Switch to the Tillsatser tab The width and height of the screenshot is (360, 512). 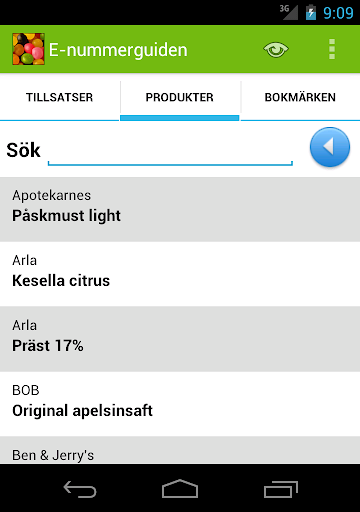point(60,97)
